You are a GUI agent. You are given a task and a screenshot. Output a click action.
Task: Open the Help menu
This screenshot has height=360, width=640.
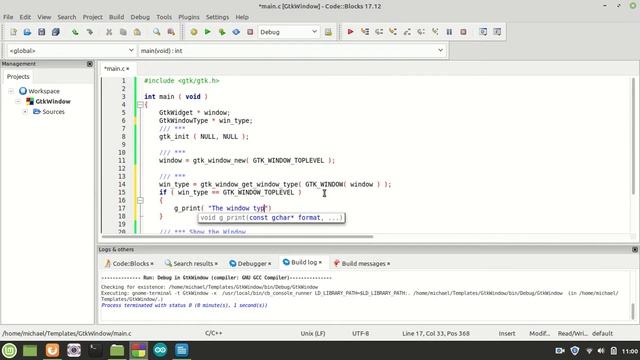[242, 17]
